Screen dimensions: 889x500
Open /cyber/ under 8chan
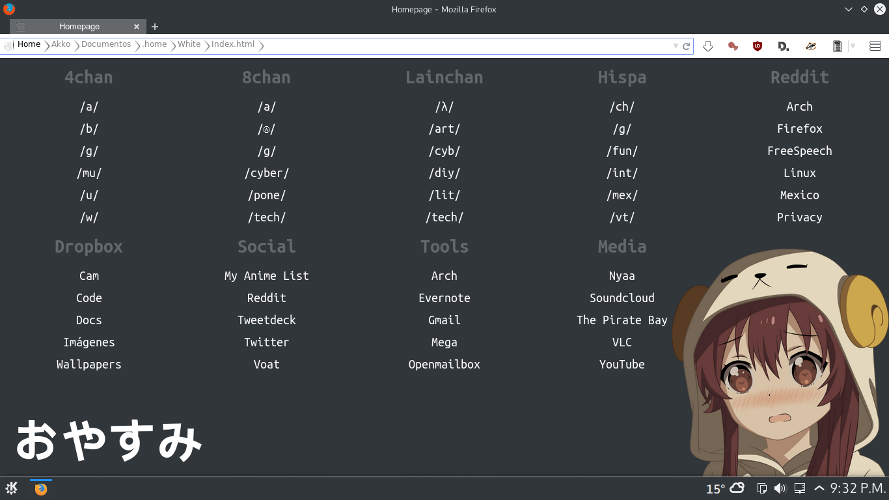coord(266,173)
